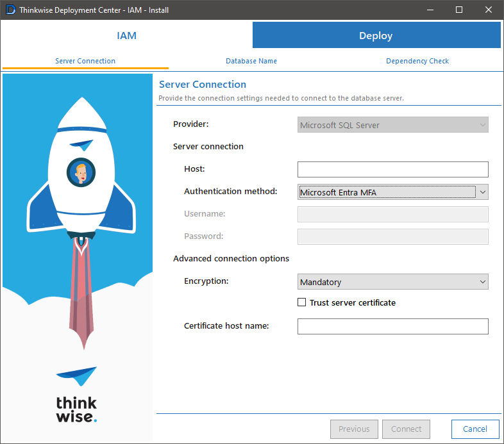Click the Encryption: label
Viewport: 504px width, 444px height.
pyautogui.click(x=206, y=281)
